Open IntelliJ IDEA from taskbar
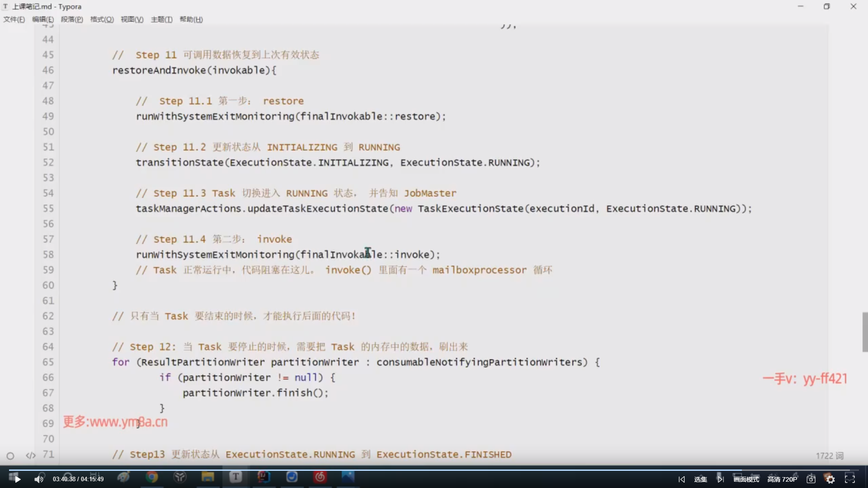 click(x=264, y=477)
